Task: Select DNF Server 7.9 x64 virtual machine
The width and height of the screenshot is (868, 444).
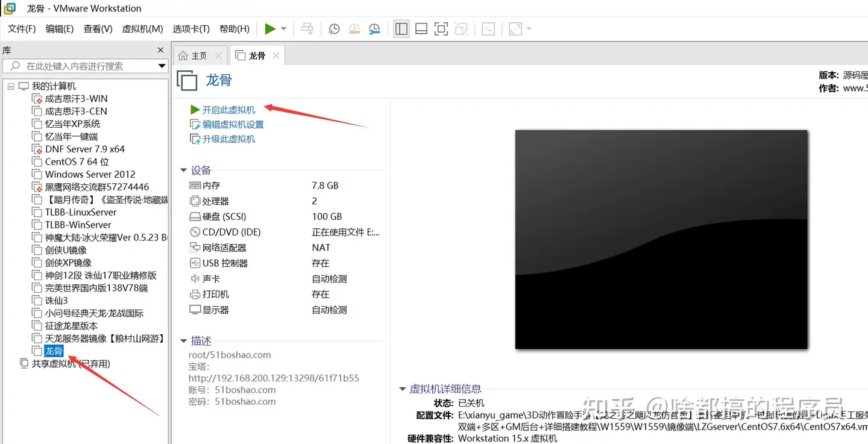Action: (85, 149)
